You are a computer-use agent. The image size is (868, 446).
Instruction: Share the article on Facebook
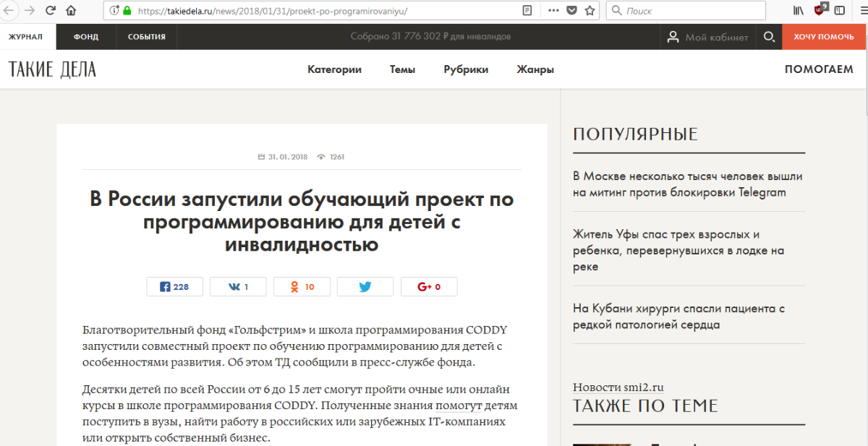pyautogui.click(x=174, y=287)
